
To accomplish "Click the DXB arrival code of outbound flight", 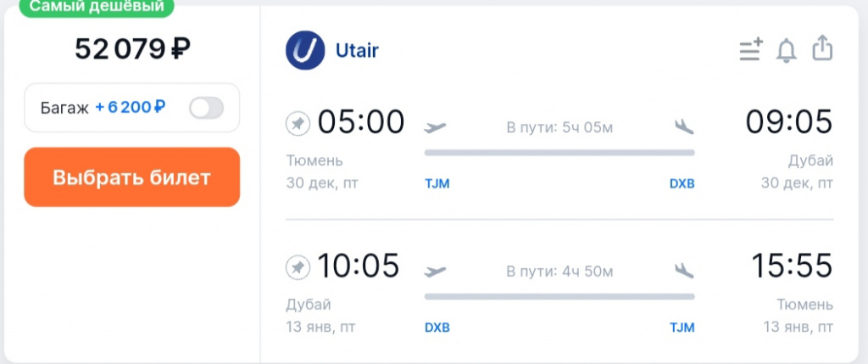I will 682,183.
